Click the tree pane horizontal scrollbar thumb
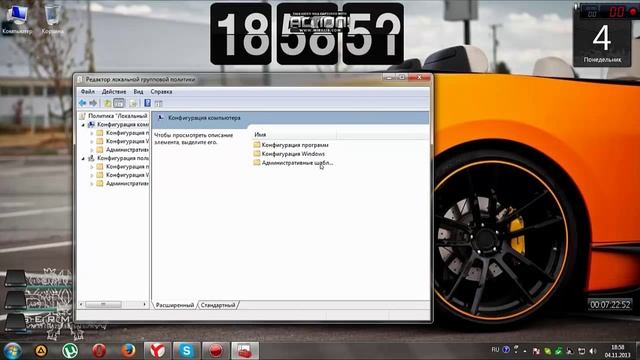This screenshot has height=360, width=640. pos(103,304)
